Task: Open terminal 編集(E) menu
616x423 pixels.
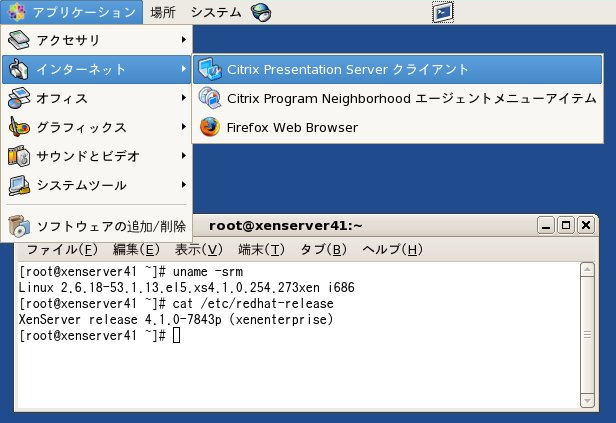Action: [136, 249]
